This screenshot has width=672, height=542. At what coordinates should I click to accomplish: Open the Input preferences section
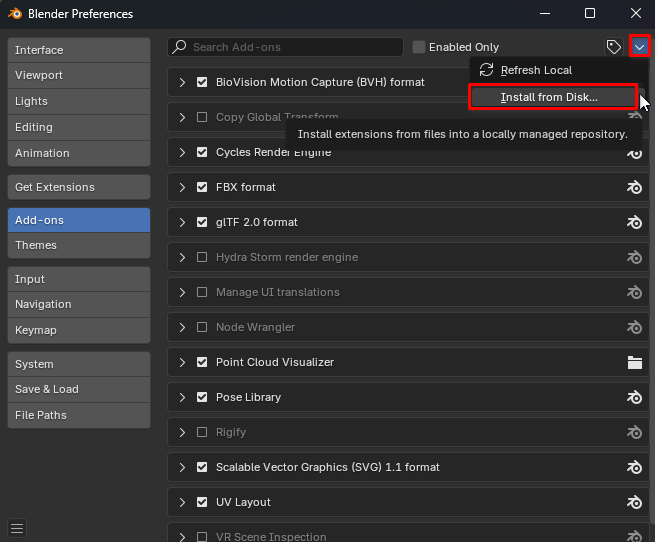point(79,279)
